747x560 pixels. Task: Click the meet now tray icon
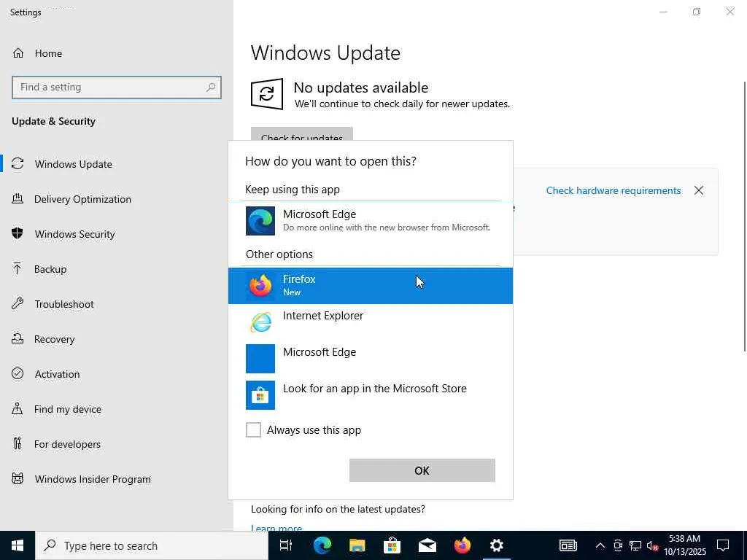(x=618, y=545)
